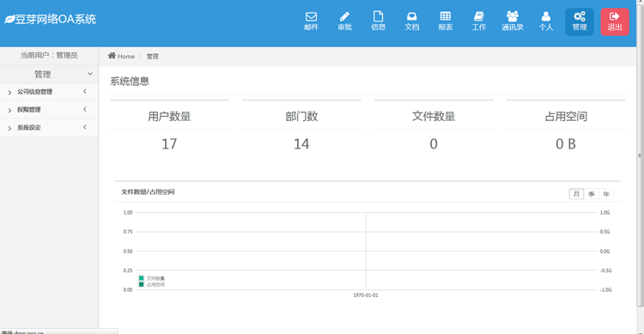Switch chart to 月 monthly view
Screen dimensions: 644x334
576,194
